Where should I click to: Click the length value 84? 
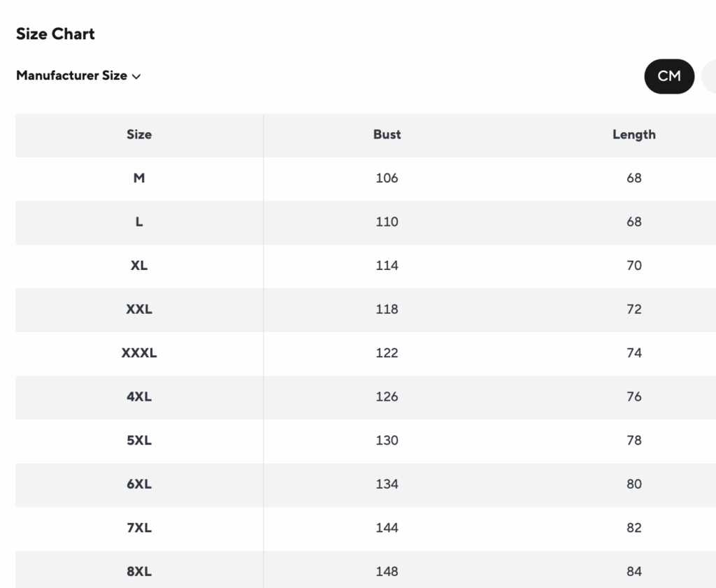(x=633, y=571)
